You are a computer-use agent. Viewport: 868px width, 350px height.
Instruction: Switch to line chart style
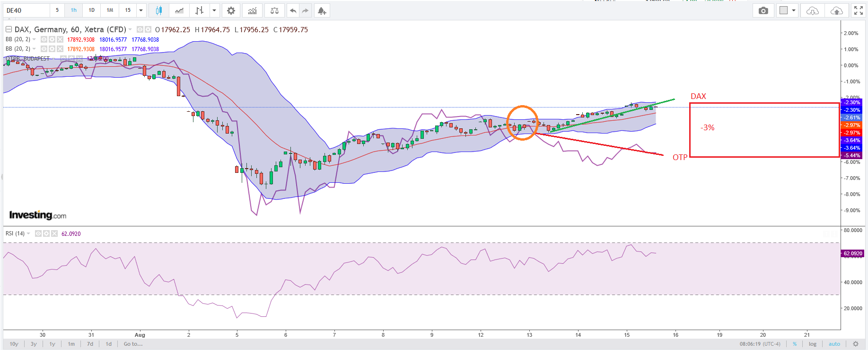pos(179,10)
